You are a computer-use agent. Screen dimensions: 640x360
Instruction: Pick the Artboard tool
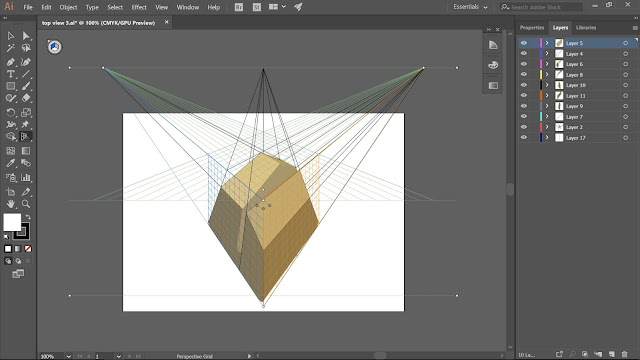[11, 192]
